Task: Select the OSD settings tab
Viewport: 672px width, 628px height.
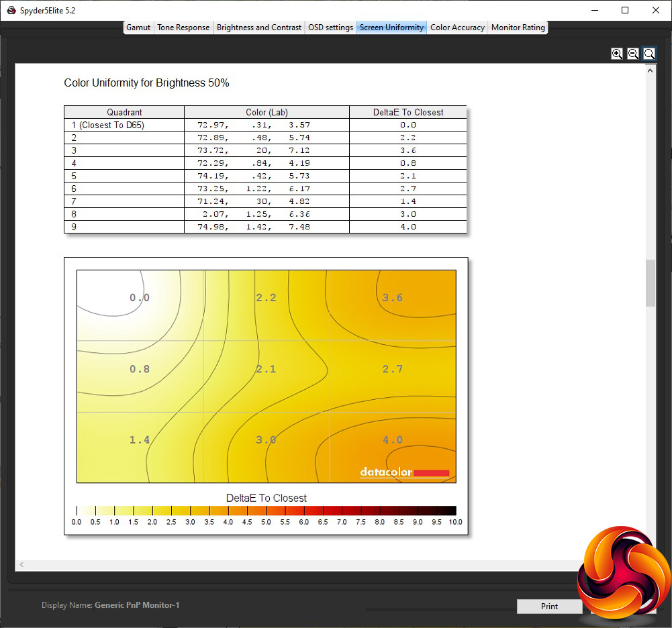Action: coord(330,28)
